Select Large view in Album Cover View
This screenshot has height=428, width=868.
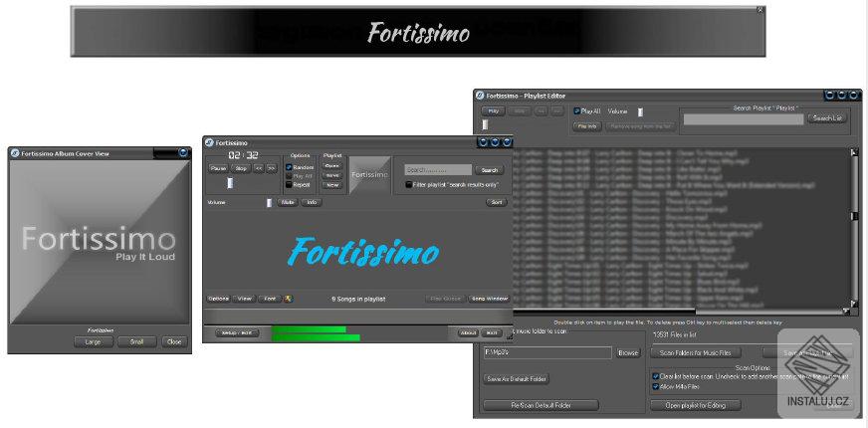pos(93,342)
